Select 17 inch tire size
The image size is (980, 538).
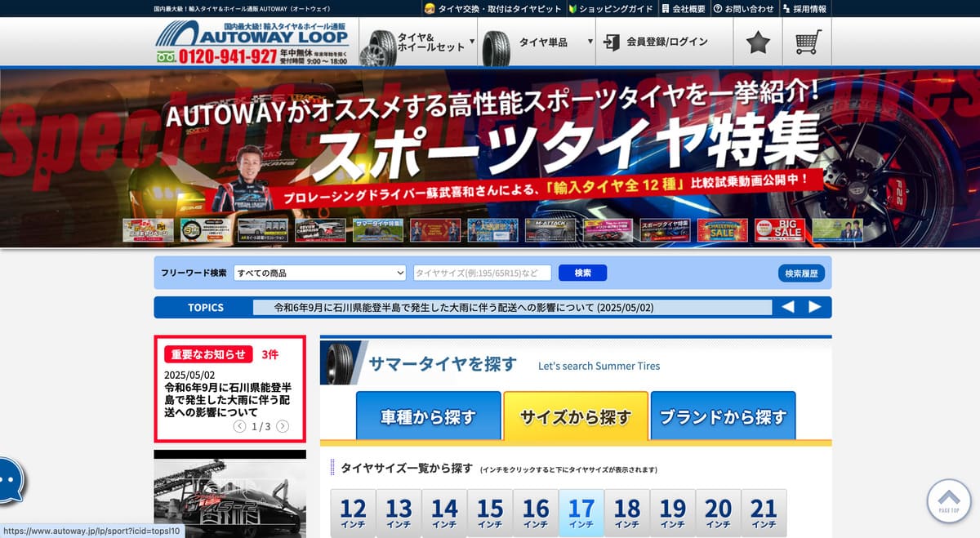[581, 513]
